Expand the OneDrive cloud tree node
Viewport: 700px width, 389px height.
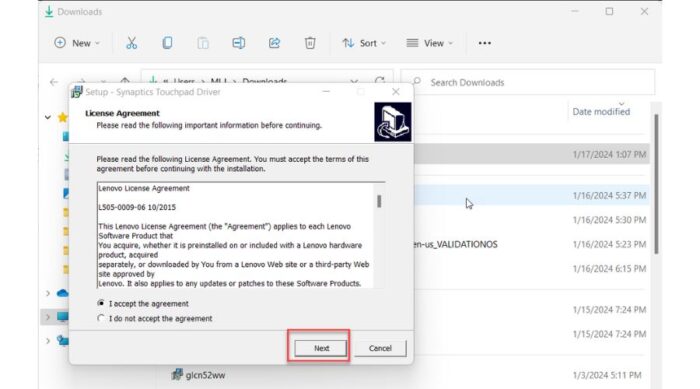[x=48, y=293]
